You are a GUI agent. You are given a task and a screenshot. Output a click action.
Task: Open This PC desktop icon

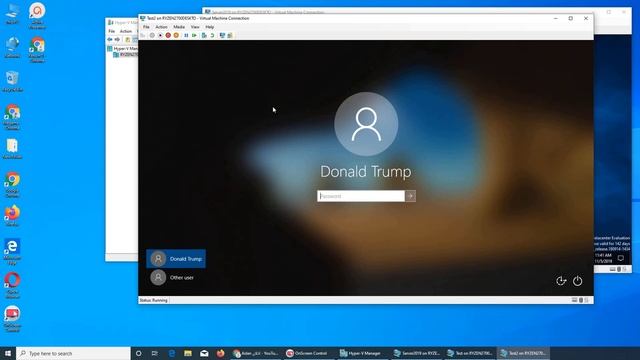click(x=12, y=14)
